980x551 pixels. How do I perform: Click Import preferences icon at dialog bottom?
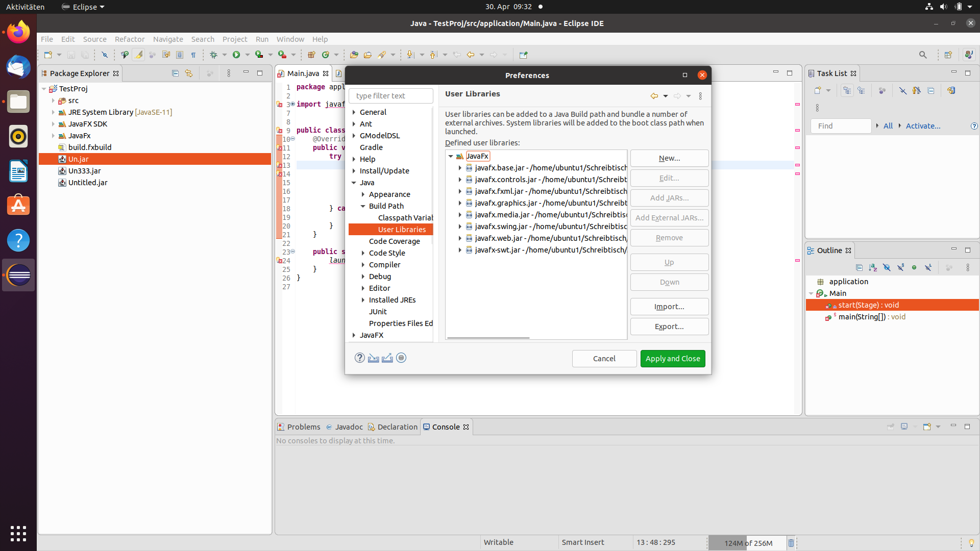374,358
